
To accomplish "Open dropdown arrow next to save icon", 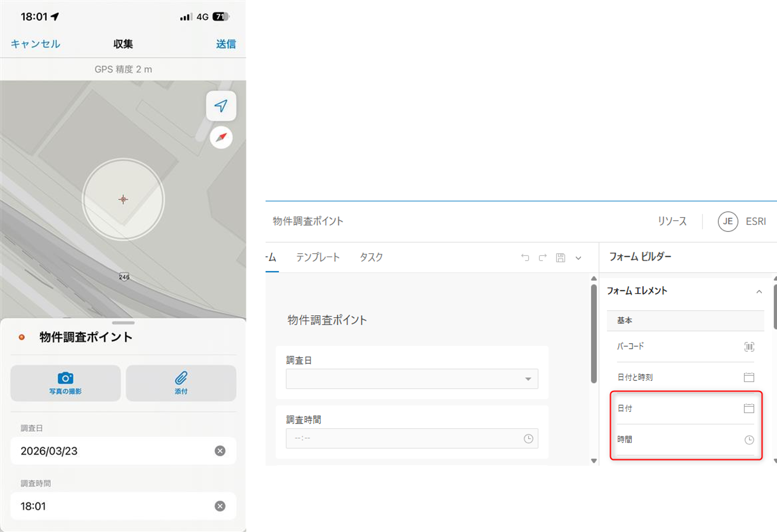I will (x=578, y=258).
